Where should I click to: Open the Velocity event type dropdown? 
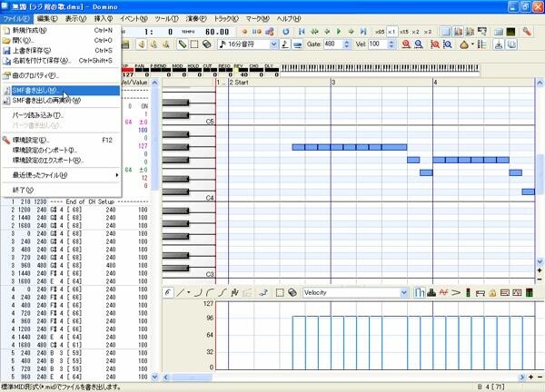404,293
